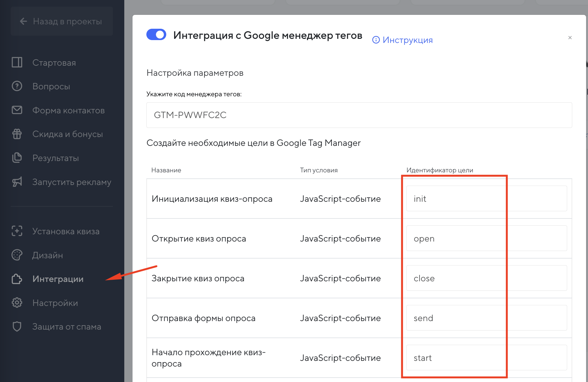Click the Интеграции puzzle piece icon
The image size is (588, 382).
(17, 279)
